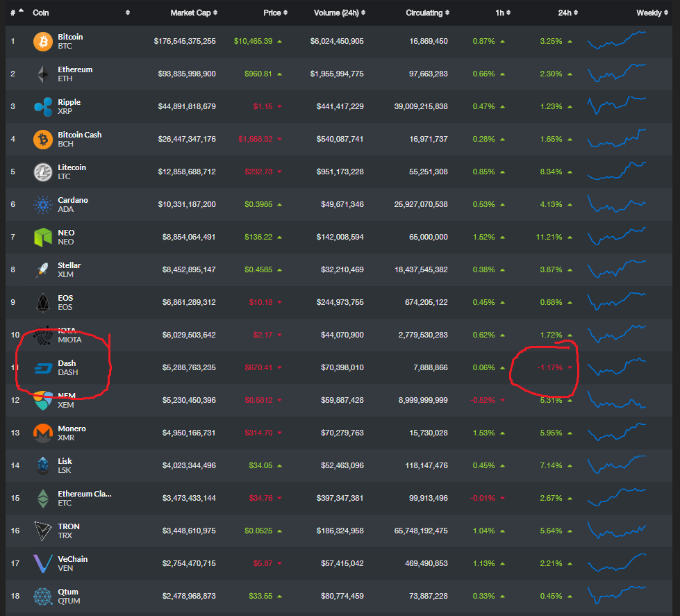Click the Ethereum diamond logo
Viewport: 680px width, 616px height.
pyautogui.click(x=43, y=74)
